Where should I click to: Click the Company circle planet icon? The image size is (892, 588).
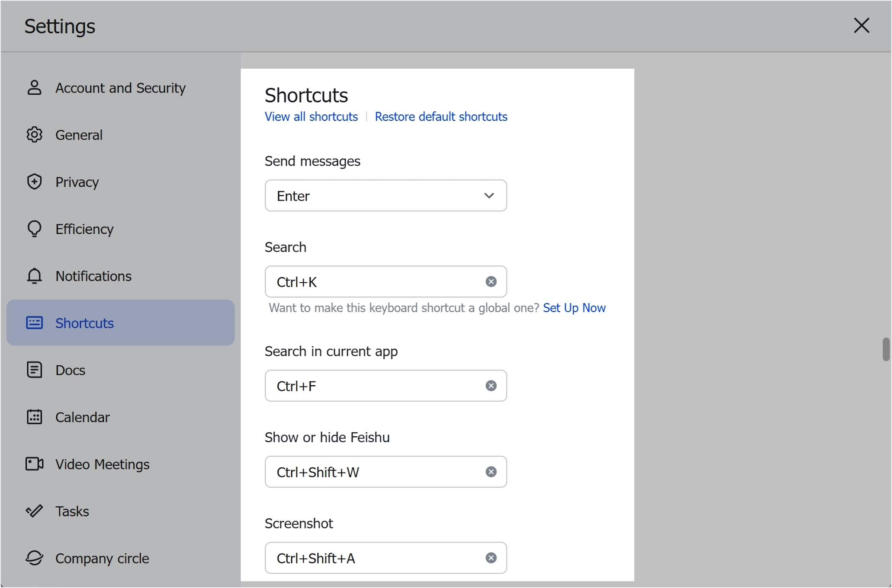tap(34, 558)
